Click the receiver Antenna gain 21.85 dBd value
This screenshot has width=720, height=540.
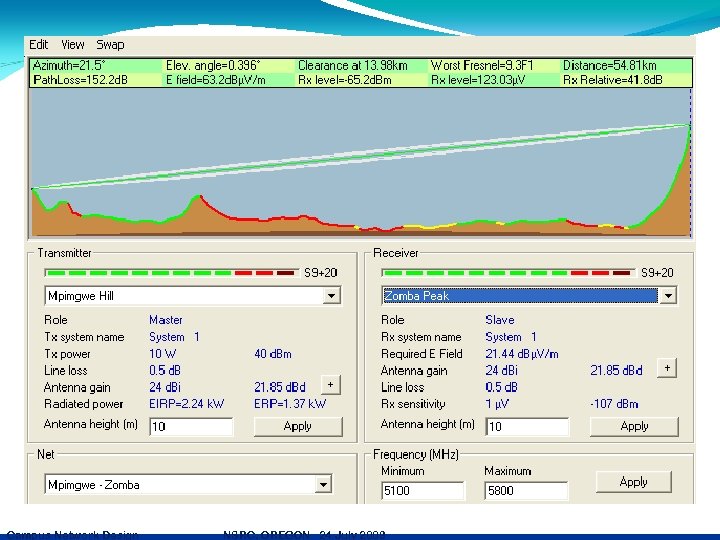pyautogui.click(x=616, y=370)
